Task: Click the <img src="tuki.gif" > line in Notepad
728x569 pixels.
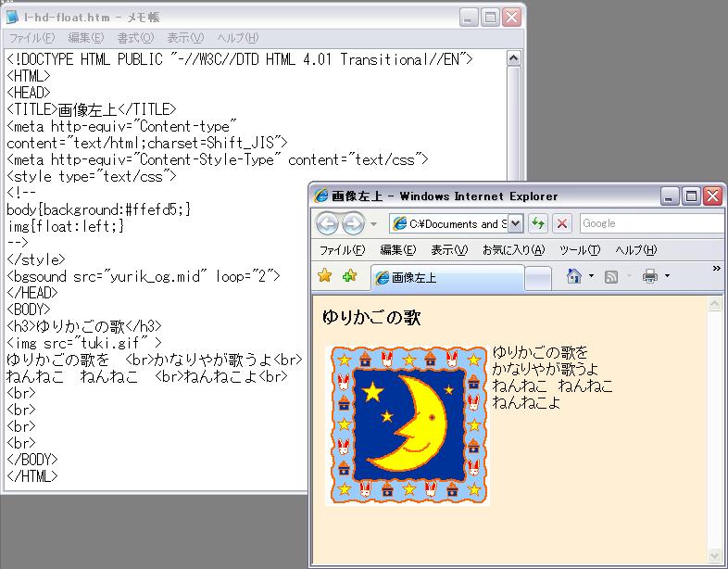Action: (x=84, y=343)
